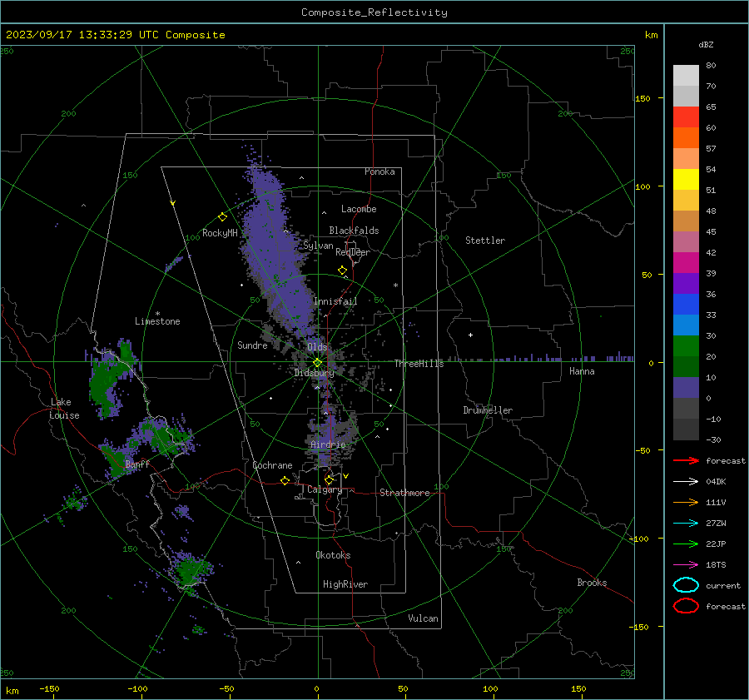
Task: Click the yellow Y marker right of Calgary diamond
Action: [346, 476]
